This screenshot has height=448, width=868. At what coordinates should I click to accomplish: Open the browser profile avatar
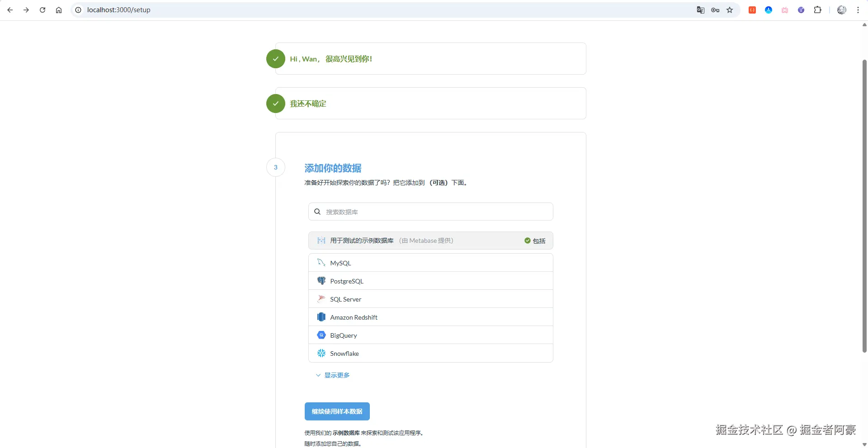point(841,10)
